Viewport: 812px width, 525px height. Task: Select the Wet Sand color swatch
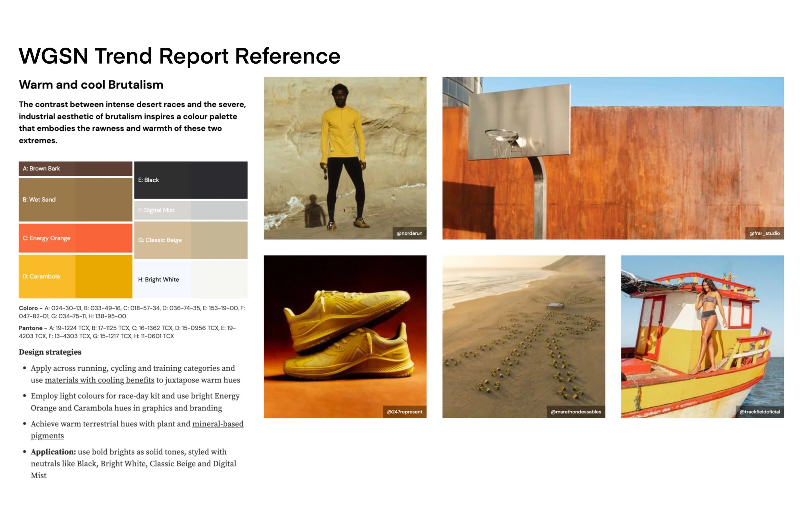tap(75, 200)
